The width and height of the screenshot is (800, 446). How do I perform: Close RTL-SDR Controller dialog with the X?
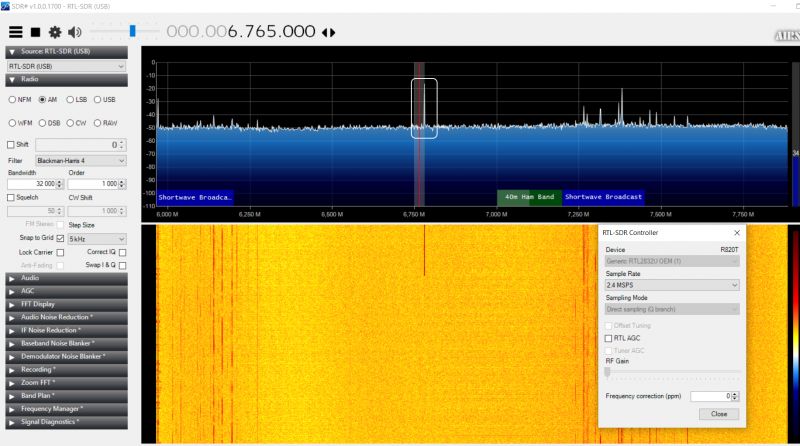(x=737, y=233)
